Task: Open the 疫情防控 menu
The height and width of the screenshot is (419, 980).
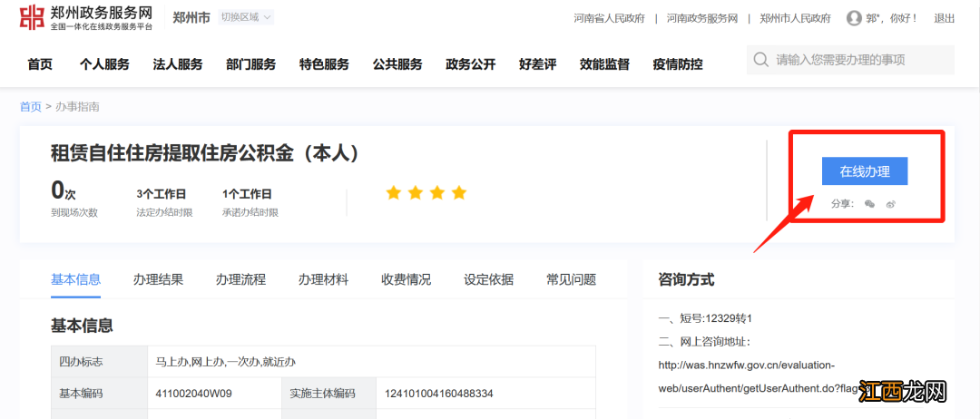Action: [x=678, y=63]
